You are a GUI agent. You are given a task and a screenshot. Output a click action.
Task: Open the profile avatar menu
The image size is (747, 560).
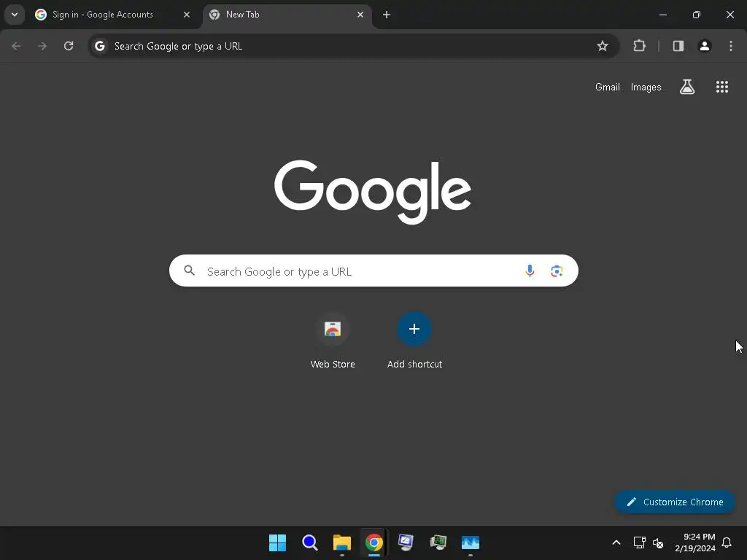pos(705,46)
